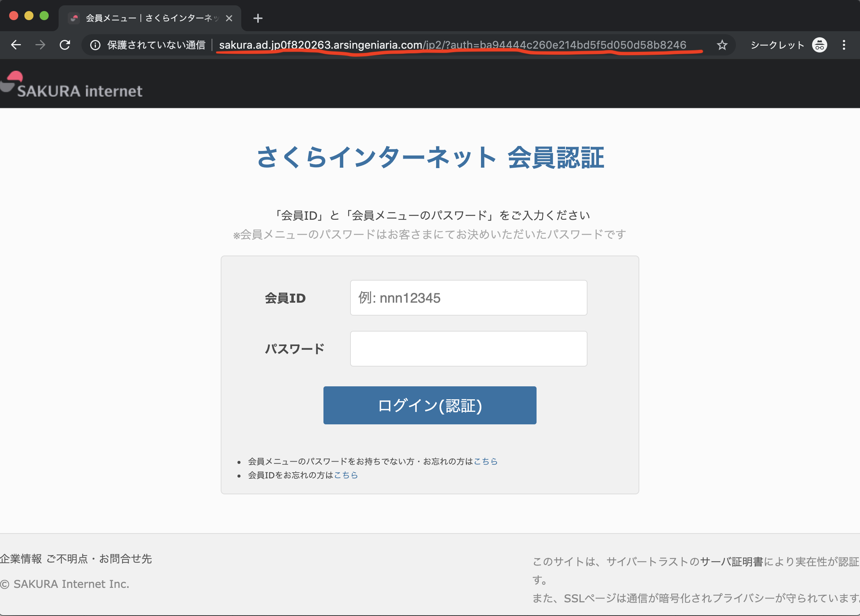Open the 企業情報 footer link
Viewport: 860px width, 616px height.
tap(21, 559)
